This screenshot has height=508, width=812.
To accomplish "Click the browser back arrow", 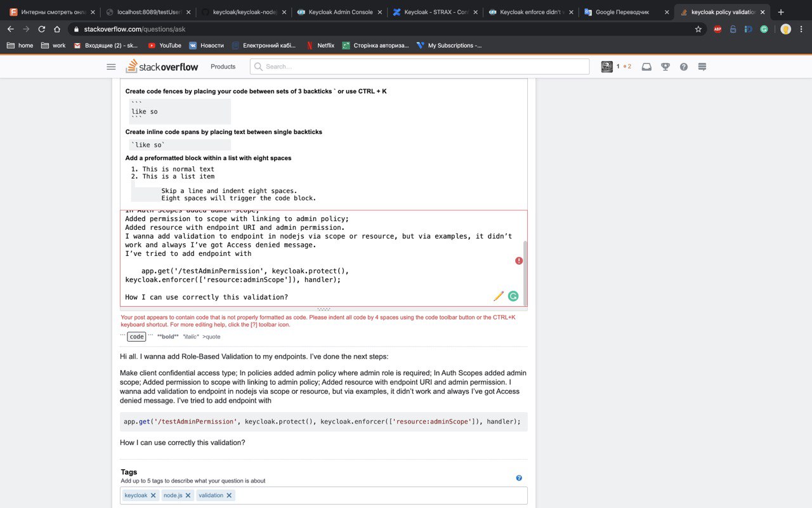I will click(x=10, y=29).
